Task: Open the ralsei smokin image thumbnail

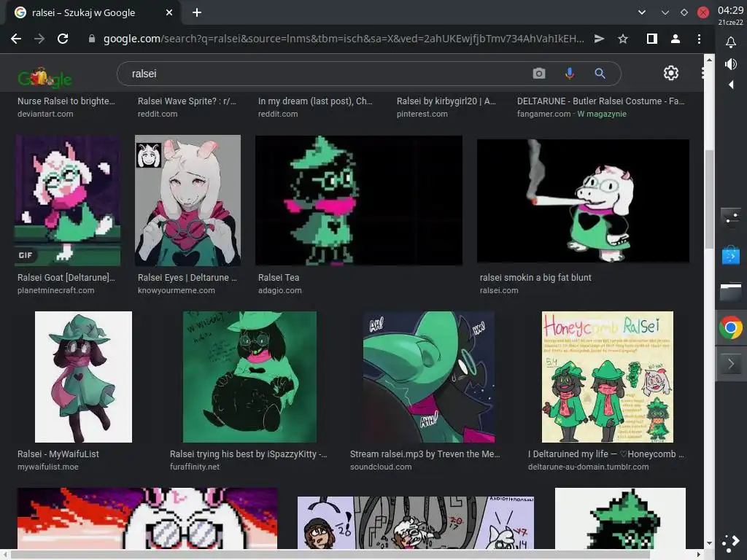Action: pyautogui.click(x=583, y=201)
